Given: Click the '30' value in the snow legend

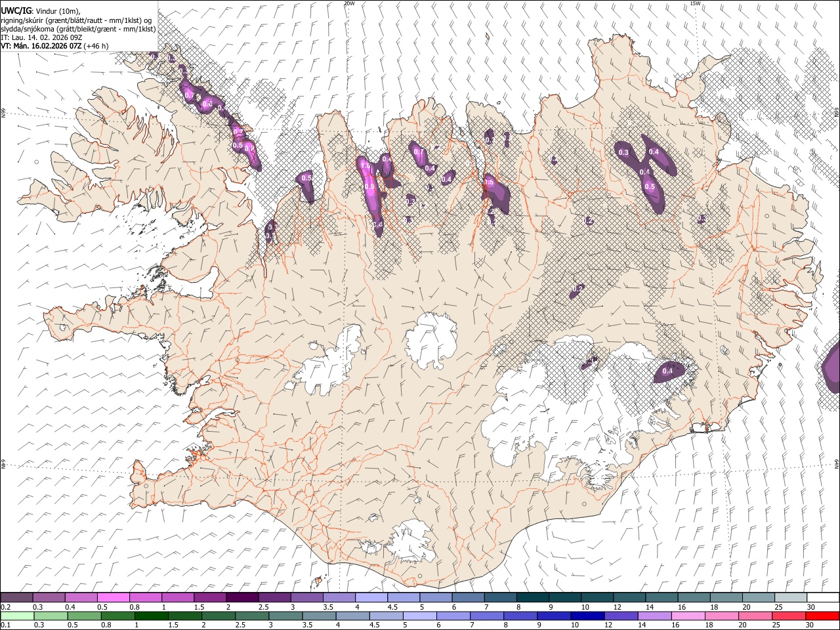Looking at the screenshot, I should tap(811, 607).
